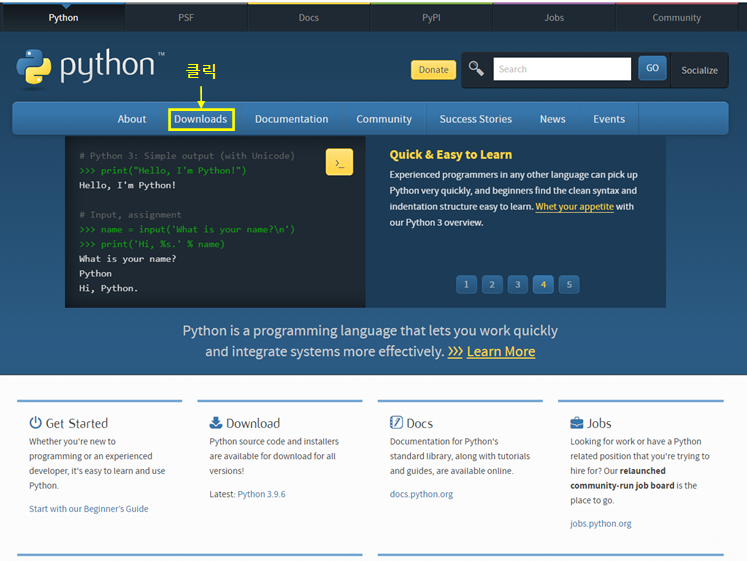Focus the Search input field
The image size is (747, 561).
click(x=562, y=69)
